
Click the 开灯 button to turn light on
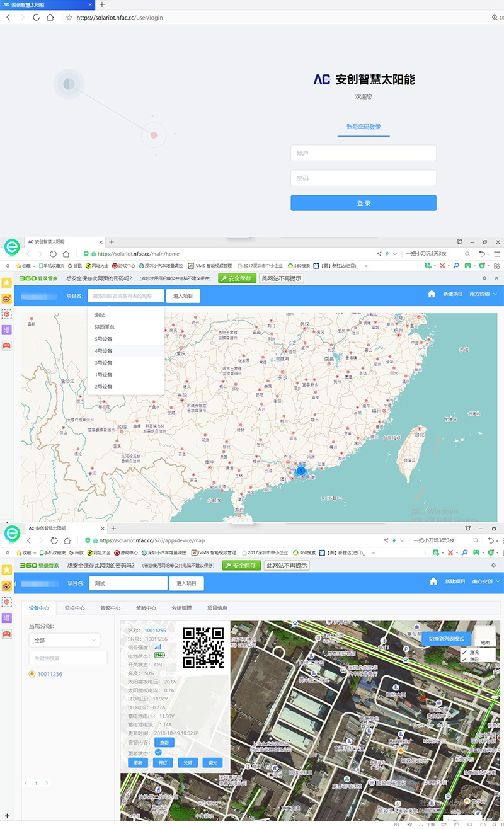click(x=163, y=762)
